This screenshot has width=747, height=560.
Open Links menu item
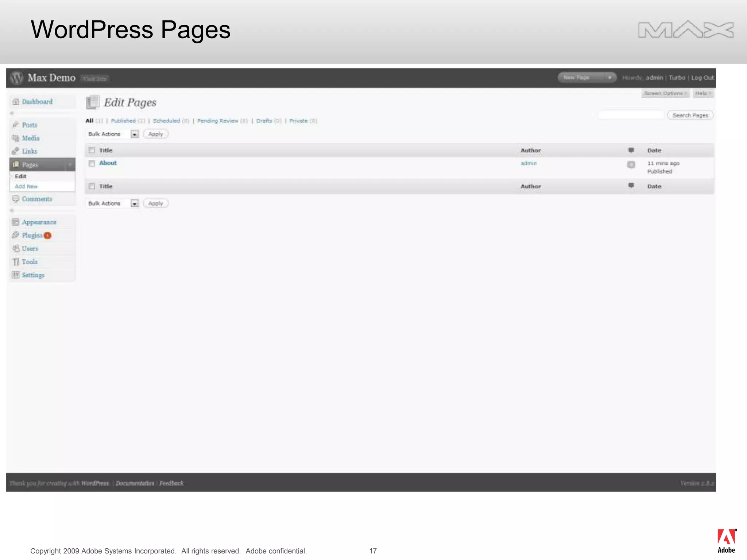[30, 151]
